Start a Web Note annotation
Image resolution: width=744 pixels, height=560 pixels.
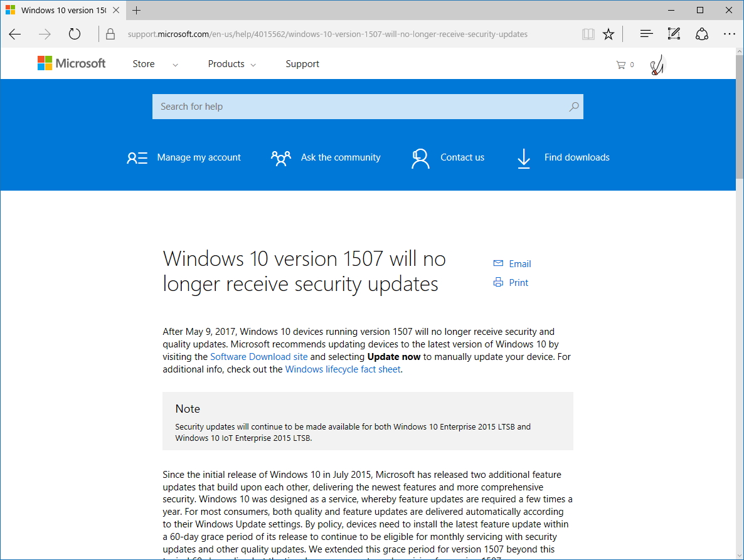673,34
